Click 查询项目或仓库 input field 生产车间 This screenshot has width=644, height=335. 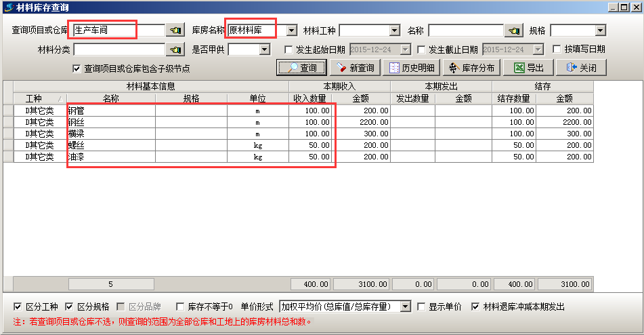click(x=119, y=31)
